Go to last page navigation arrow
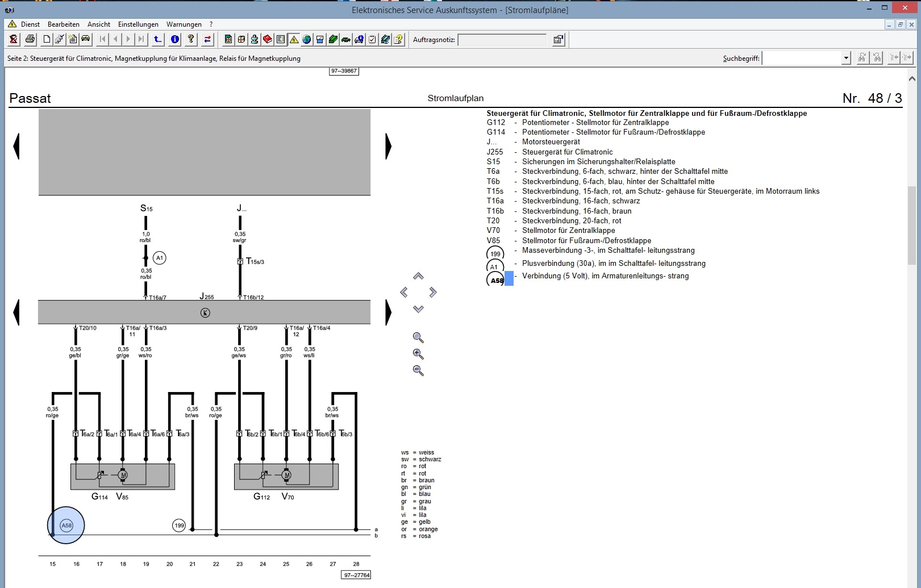The image size is (921, 588). pos(141,39)
